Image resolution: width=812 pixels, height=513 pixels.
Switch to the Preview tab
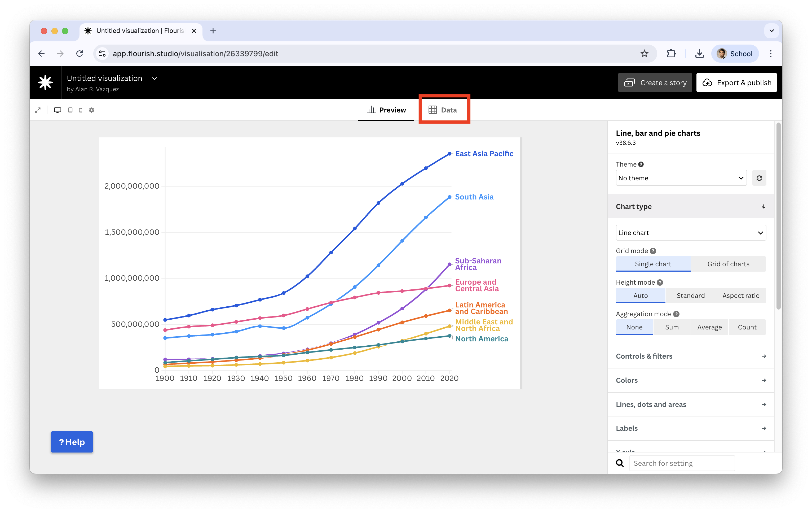tap(386, 110)
